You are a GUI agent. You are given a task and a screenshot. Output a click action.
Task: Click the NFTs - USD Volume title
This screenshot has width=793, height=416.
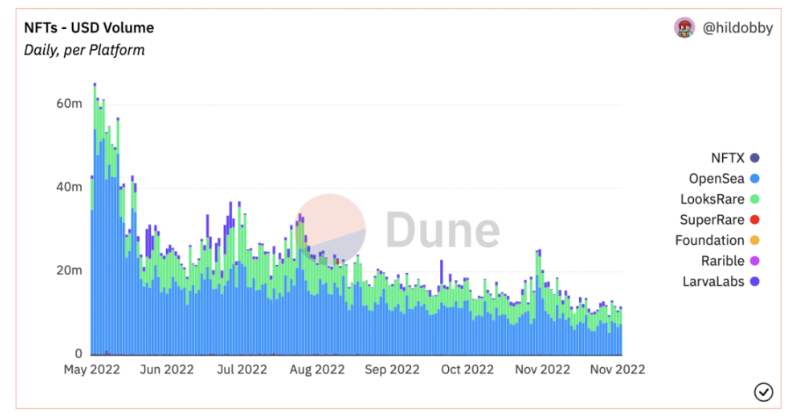click(89, 28)
